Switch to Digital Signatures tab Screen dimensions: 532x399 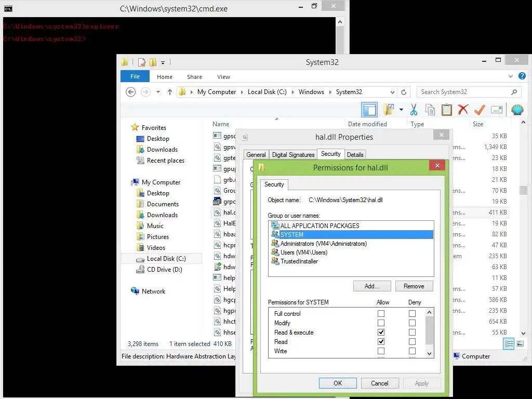pos(293,155)
